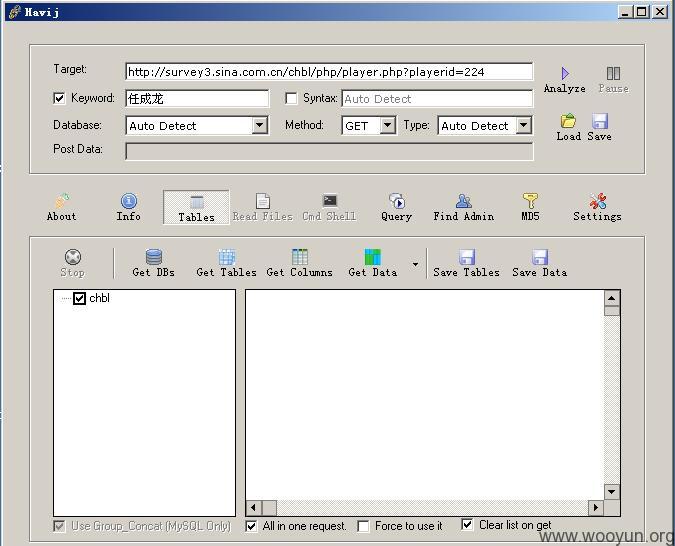Screen dimensions: 675x546
Task: Click scroll down arrow in data pane
Action: [x=612, y=492]
